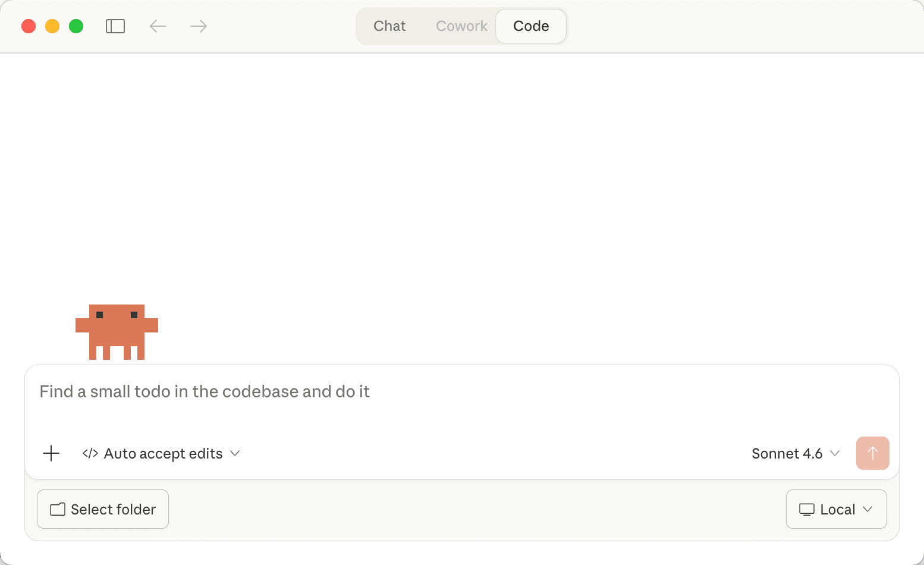Click the Local button
The width and height of the screenshot is (924, 565).
click(836, 509)
